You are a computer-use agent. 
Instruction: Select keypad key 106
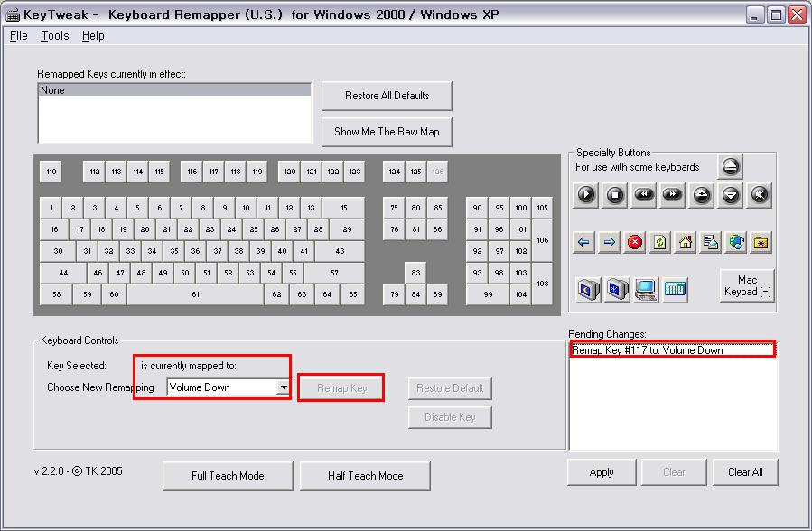[x=542, y=240]
